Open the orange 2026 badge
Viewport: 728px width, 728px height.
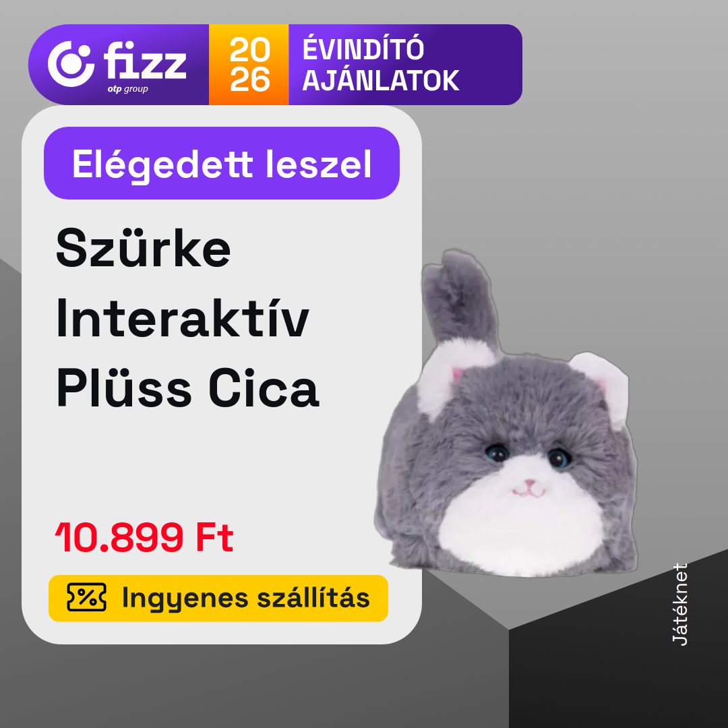pyautogui.click(x=249, y=65)
